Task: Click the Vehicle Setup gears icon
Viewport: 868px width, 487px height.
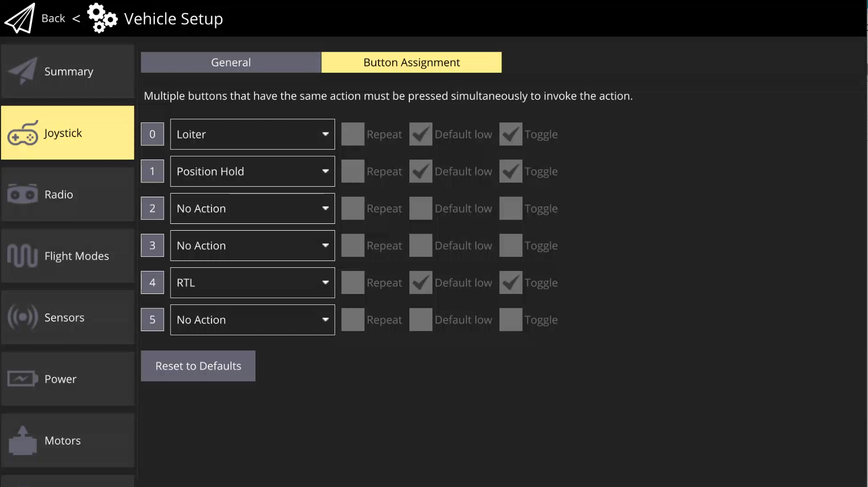Action: point(102,18)
